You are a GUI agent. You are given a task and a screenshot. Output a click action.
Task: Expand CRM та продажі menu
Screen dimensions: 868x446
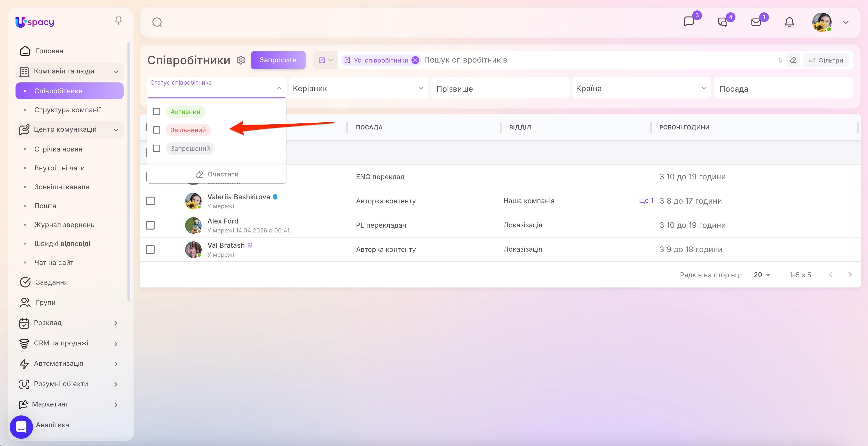(69, 343)
